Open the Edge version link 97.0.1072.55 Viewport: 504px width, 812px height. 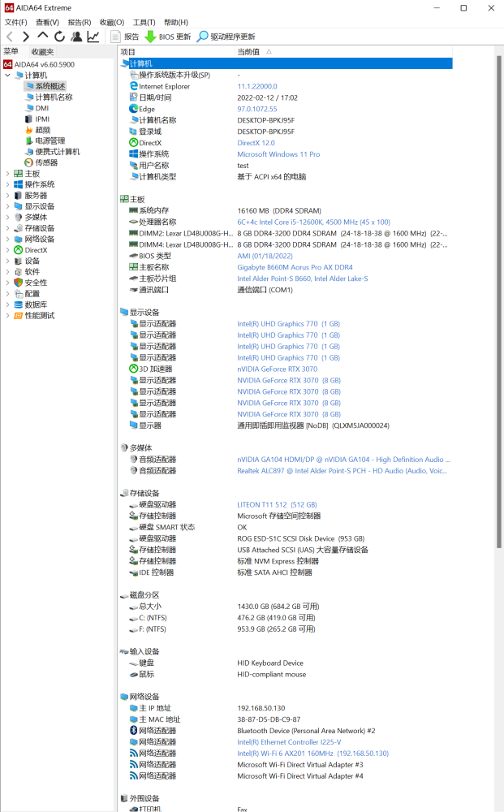click(257, 110)
